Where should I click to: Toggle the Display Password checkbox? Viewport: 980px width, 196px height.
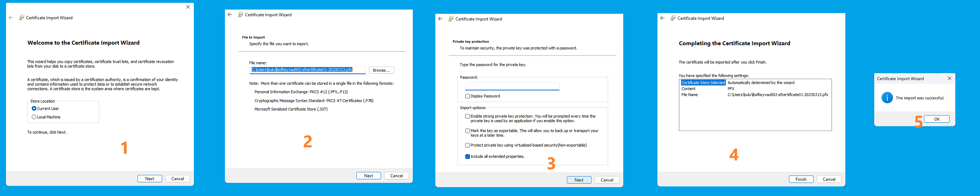click(467, 96)
